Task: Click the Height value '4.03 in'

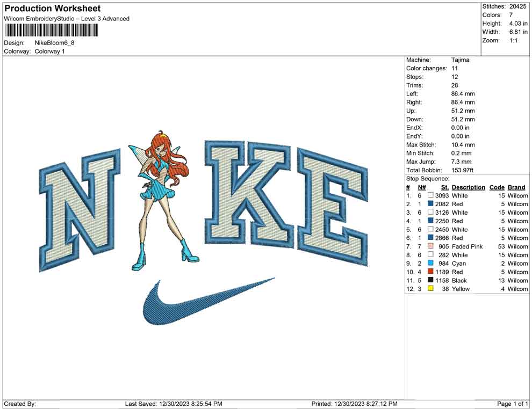Action: [x=518, y=24]
